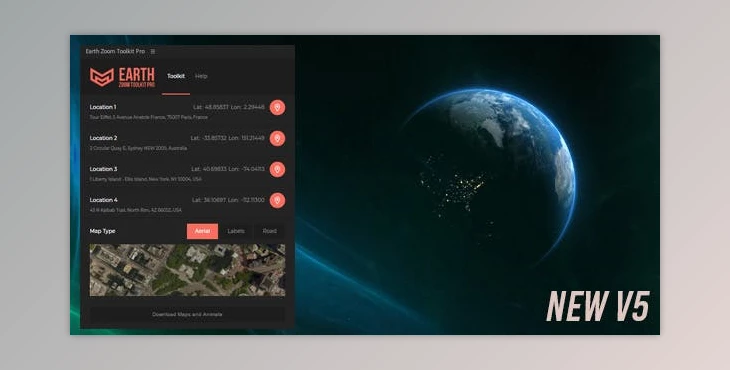Select the Location 2 label

tap(103, 138)
